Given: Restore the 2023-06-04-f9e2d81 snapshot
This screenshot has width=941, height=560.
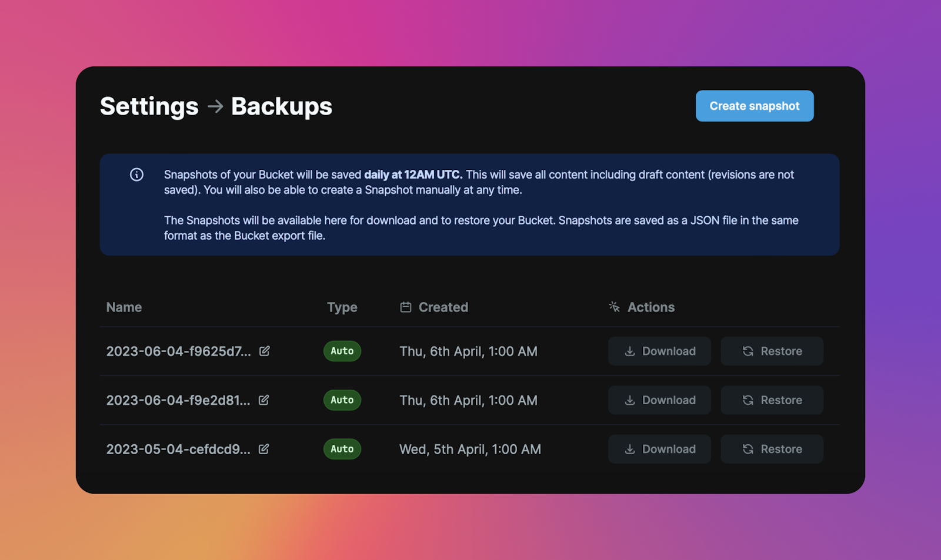Looking at the screenshot, I should [x=772, y=400].
